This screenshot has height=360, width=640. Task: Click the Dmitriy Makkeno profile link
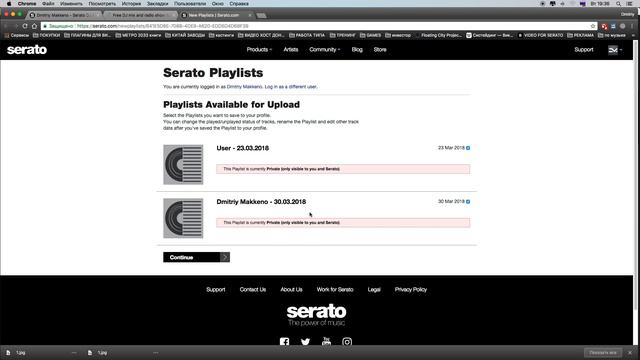point(244,87)
